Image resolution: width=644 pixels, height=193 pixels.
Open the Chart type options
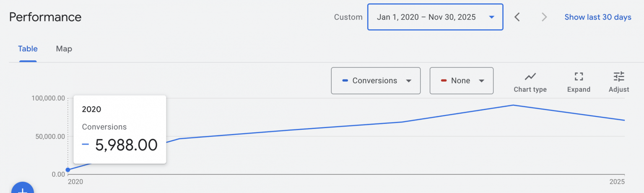pyautogui.click(x=530, y=82)
